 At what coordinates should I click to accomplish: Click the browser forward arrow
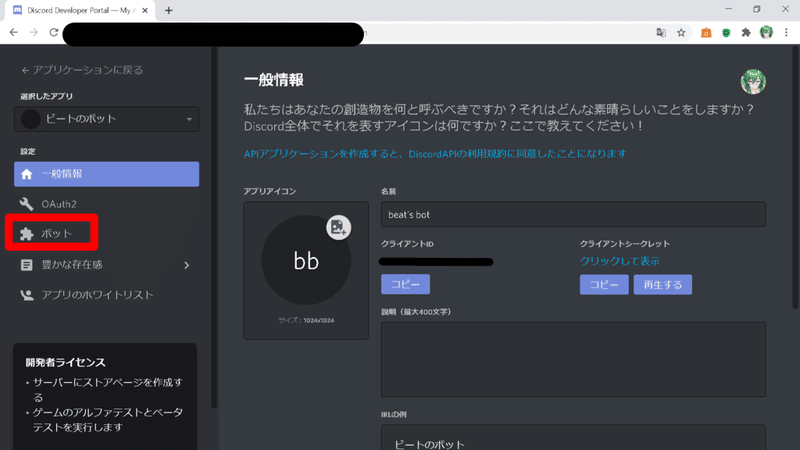[34, 32]
